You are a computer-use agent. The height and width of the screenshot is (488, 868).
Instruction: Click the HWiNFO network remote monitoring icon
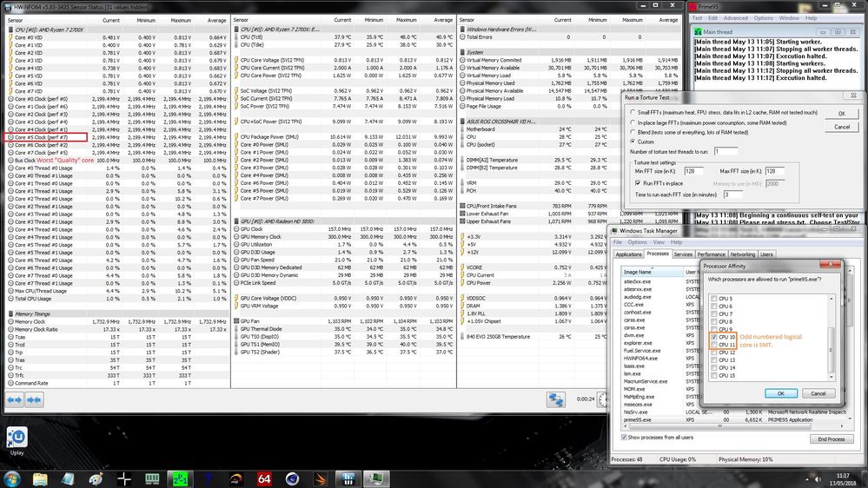(x=556, y=399)
